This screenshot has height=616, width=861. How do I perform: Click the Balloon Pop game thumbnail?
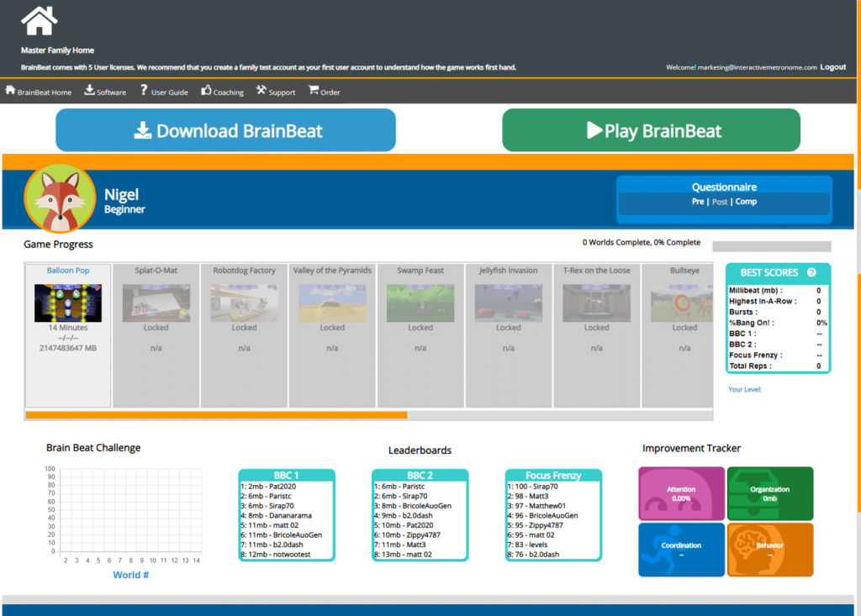(68, 303)
